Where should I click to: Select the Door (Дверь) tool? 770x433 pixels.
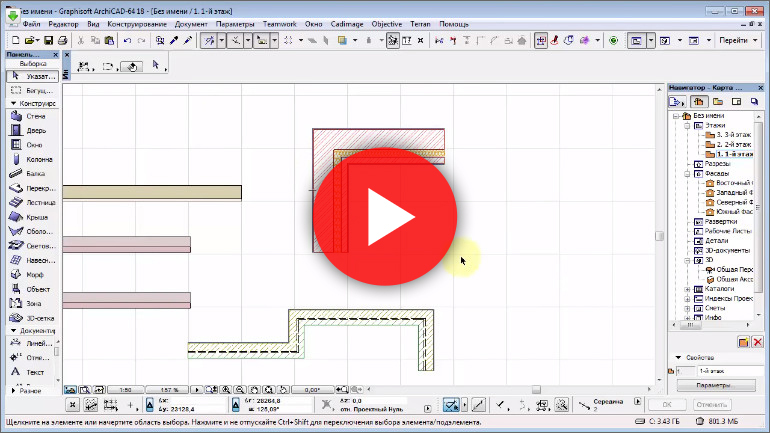32,131
